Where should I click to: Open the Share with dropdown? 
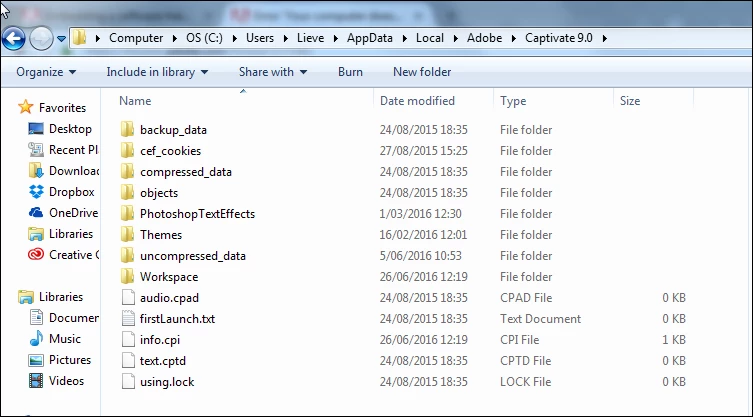pyautogui.click(x=273, y=72)
